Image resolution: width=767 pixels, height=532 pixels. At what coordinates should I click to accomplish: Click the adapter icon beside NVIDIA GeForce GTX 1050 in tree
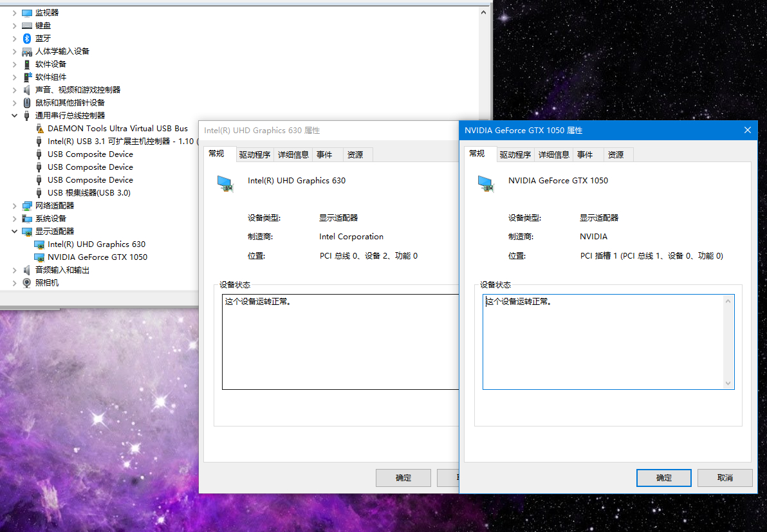point(39,257)
